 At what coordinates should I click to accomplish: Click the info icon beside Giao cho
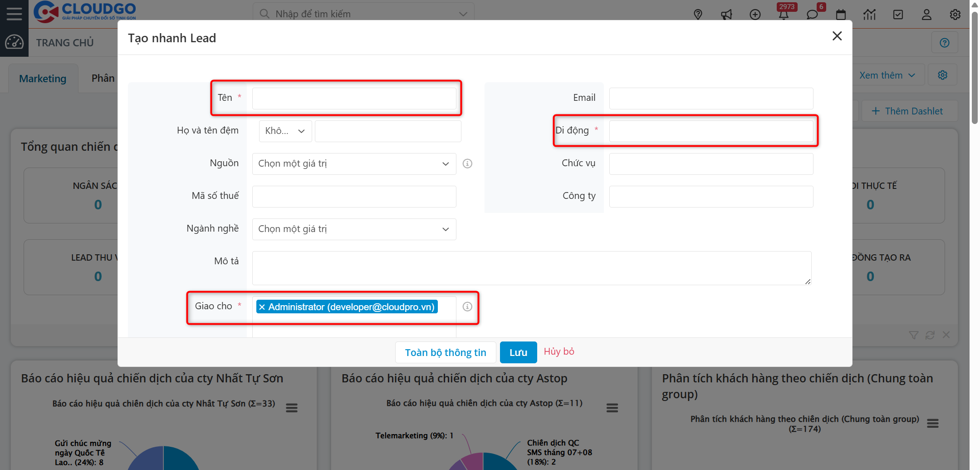click(x=467, y=307)
